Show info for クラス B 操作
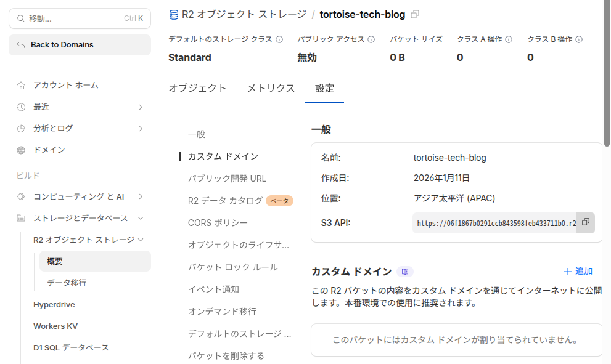Viewport: 611px width, 364px height. [x=579, y=39]
